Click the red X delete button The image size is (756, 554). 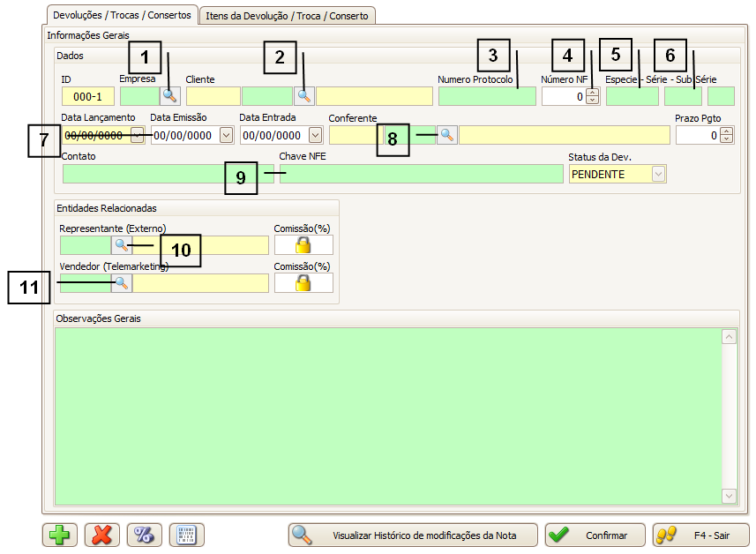[x=101, y=535]
